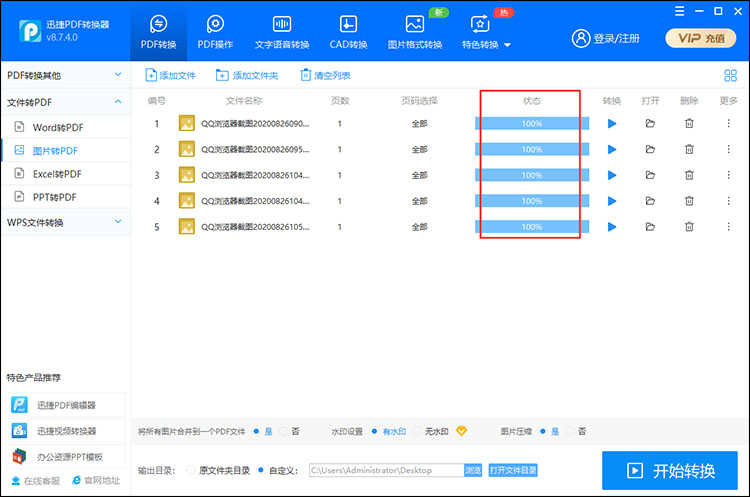Open output folder for file row 3
This screenshot has height=497, width=750.
650,175
